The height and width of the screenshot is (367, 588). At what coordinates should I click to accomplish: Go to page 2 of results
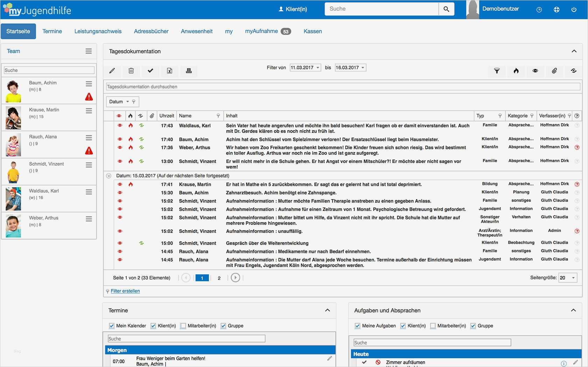click(x=219, y=278)
